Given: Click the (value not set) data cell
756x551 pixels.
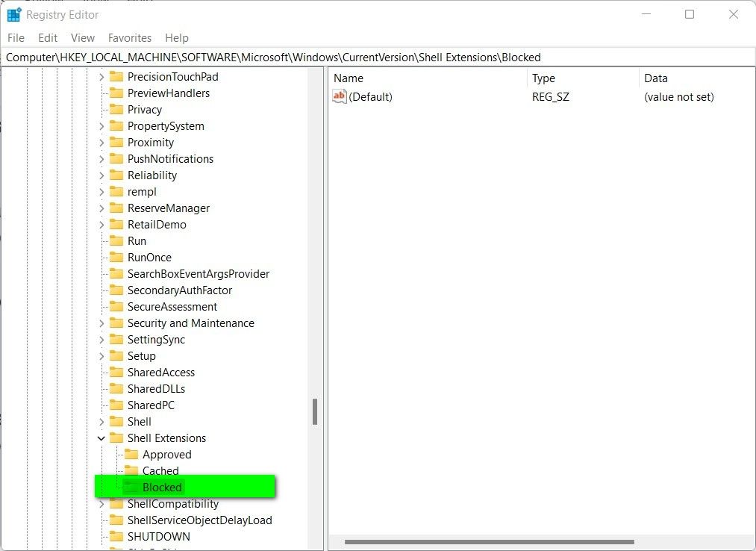Looking at the screenshot, I should click(679, 97).
